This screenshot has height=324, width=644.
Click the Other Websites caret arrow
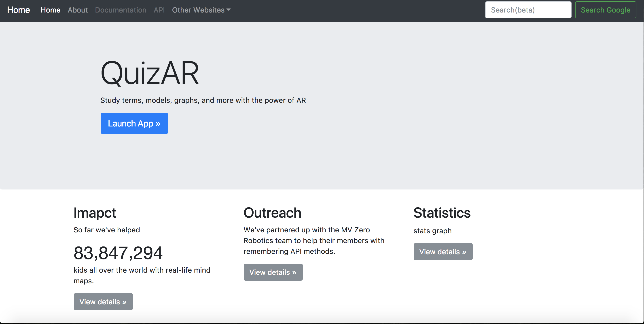pyautogui.click(x=229, y=10)
